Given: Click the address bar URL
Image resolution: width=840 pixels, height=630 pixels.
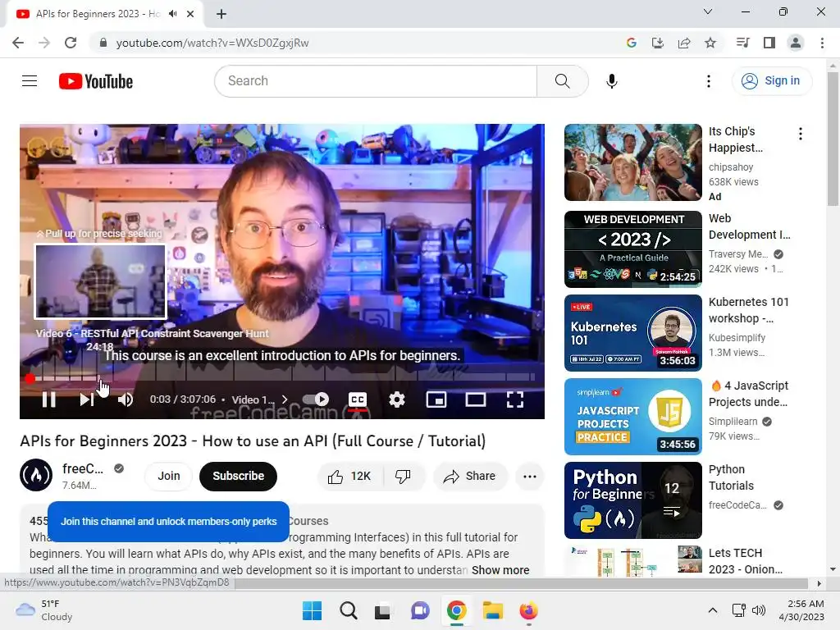Looking at the screenshot, I should (212, 43).
